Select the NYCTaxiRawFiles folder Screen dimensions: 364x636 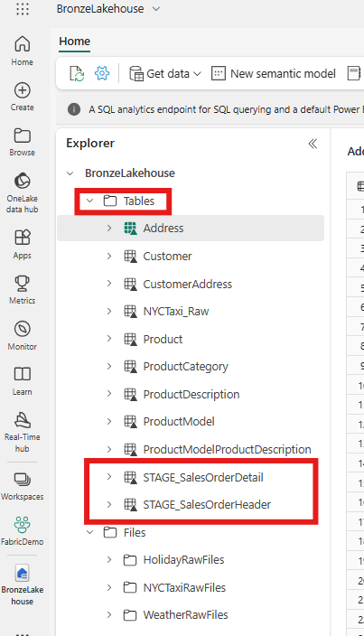(184, 588)
